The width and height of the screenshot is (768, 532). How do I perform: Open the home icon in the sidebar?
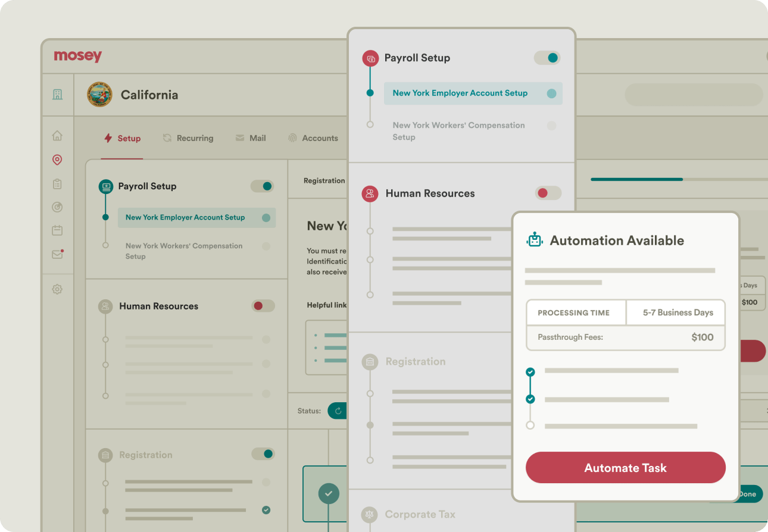57,136
